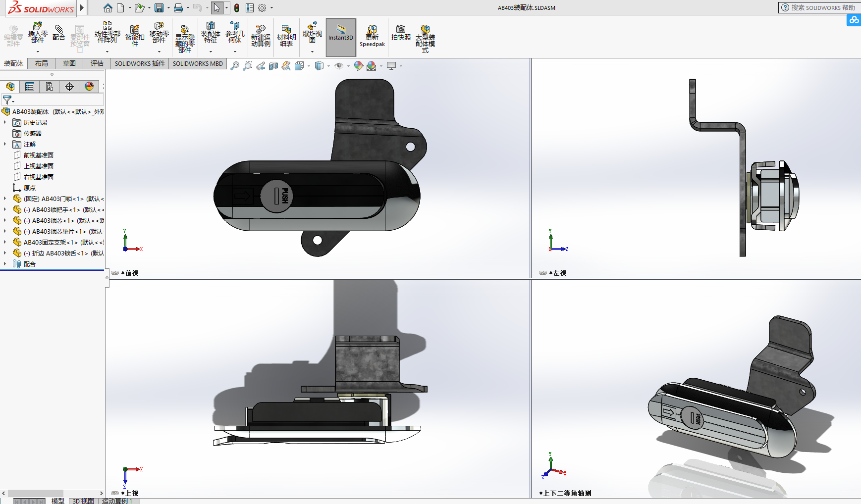Click Edit Appearance color ball icon
861x504 pixels.
coord(359,66)
